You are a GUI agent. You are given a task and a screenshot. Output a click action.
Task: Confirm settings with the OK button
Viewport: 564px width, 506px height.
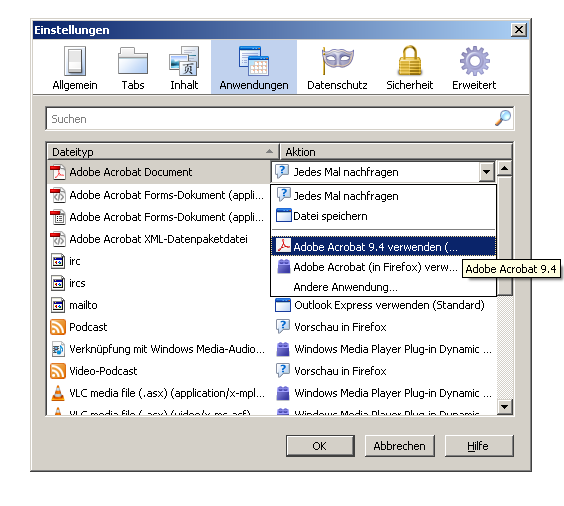[x=320, y=446]
